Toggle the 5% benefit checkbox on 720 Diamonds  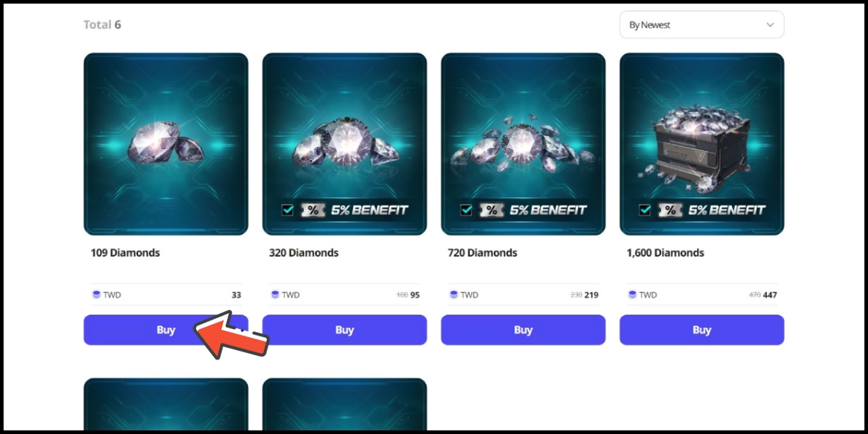[467, 210]
